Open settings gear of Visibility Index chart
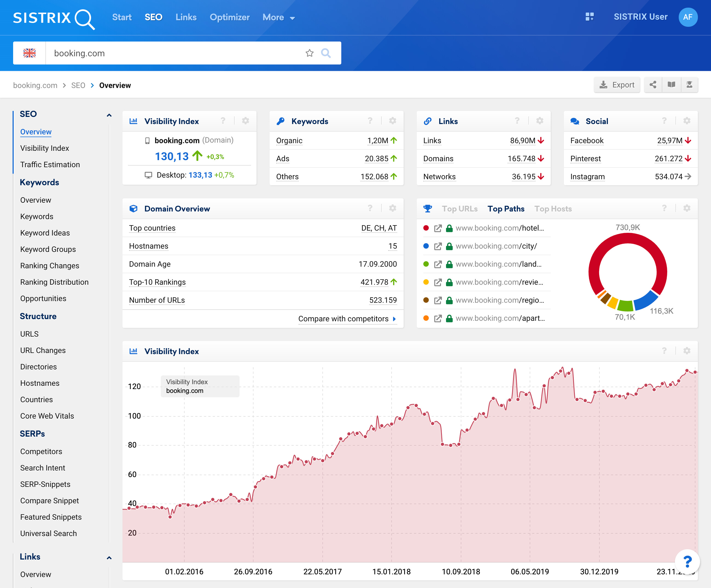 coord(687,351)
